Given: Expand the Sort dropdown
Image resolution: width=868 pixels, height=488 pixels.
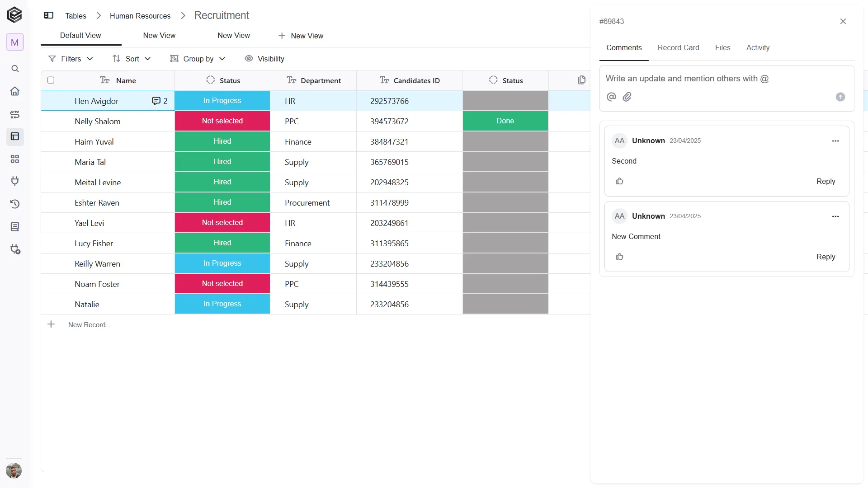Looking at the screenshot, I should [x=132, y=59].
